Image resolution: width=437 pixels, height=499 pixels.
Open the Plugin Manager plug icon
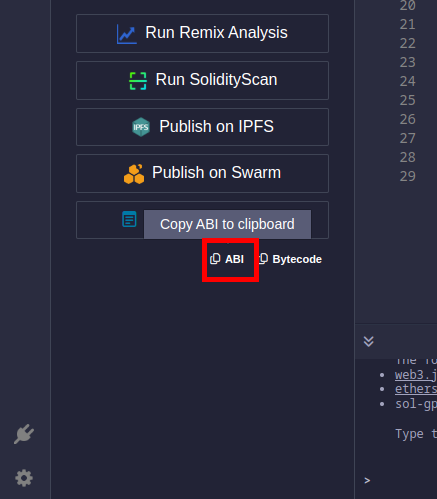point(24,434)
